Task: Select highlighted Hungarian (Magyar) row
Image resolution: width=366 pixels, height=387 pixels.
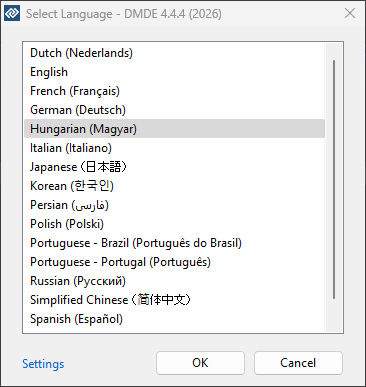Action: [x=174, y=129]
